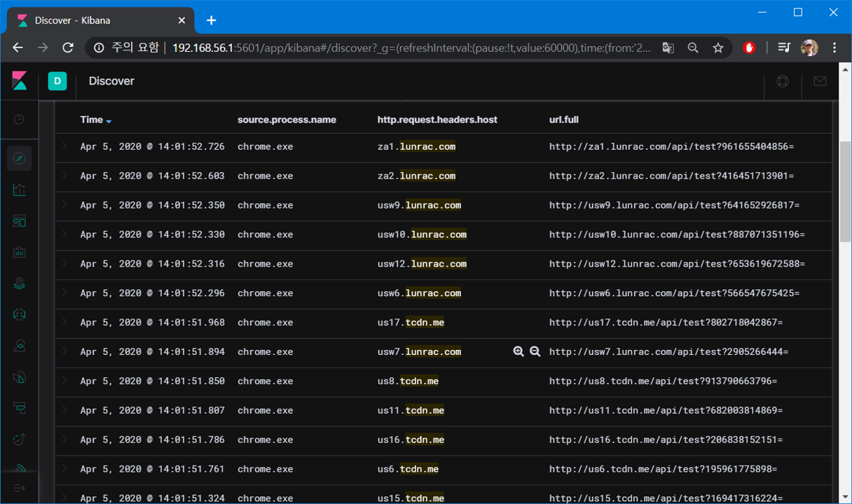Viewport: 852px width, 504px height.
Task: Expand the row for usw9.lunrac.com
Action: [64, 205]
